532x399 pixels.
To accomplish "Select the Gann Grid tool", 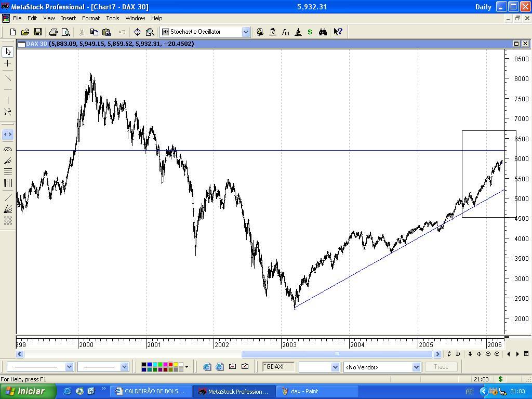I will pyautogui.click(x=8, y=220).
